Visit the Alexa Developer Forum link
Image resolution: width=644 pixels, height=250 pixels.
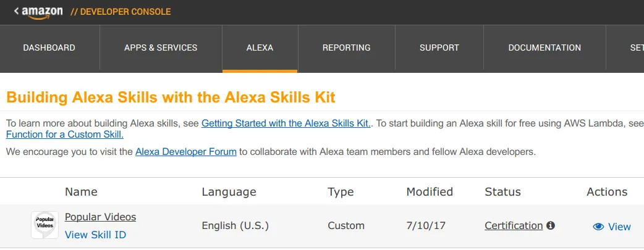click(186, 151)
